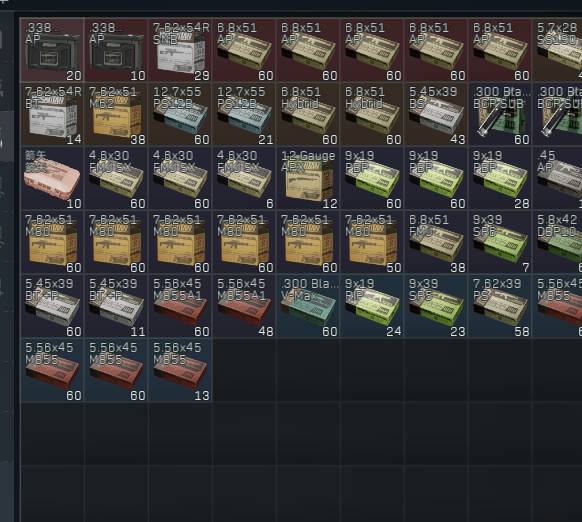
Task: Click the 5.45x39 BS ammo box
Action: [436, 114]
